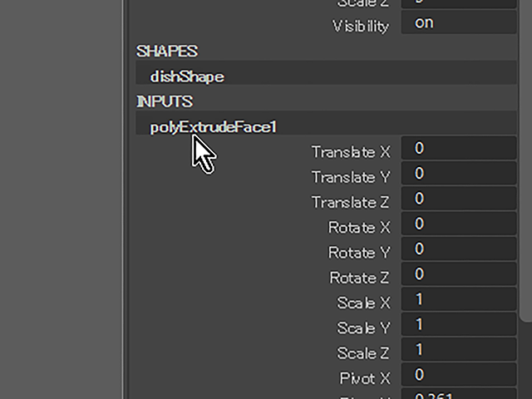532x399 pixels.
Task: Click the Rotate Y value field
Action: click(459, 249)
